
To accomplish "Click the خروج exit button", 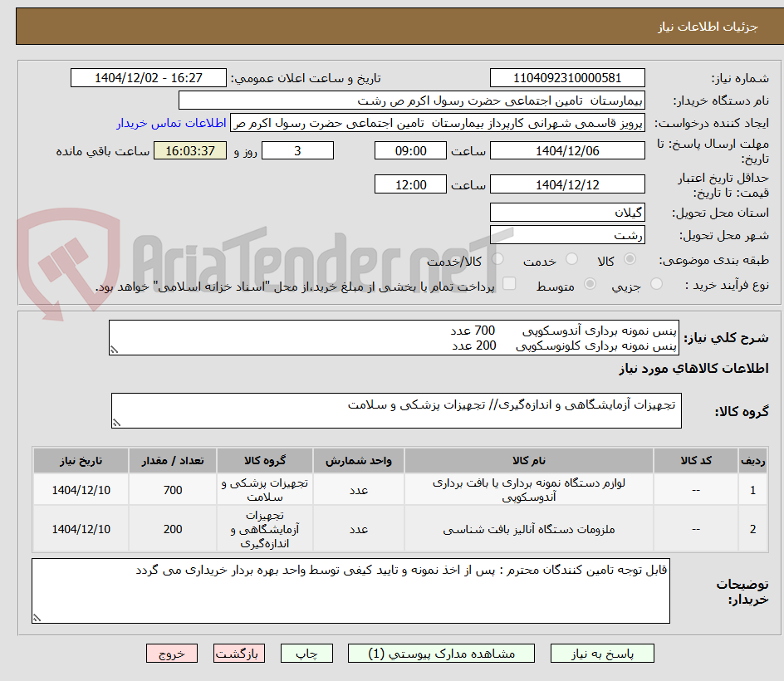I will (171, 654).
